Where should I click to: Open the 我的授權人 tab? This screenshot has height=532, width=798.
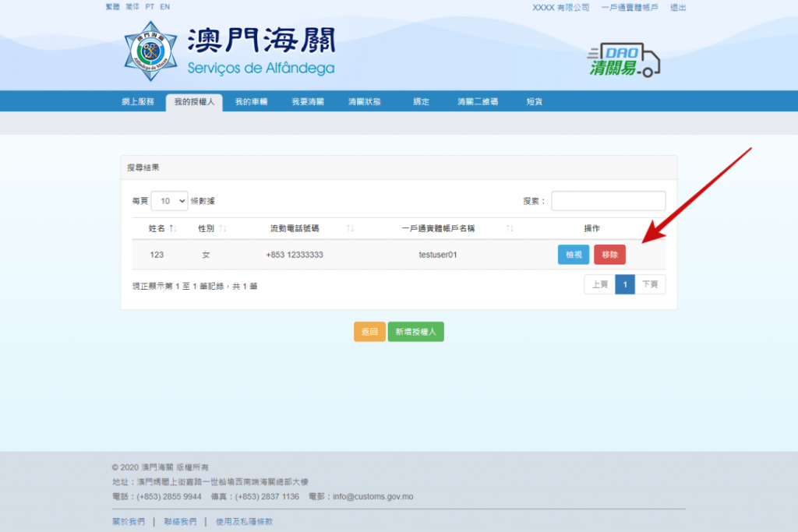click(x=194, y=102)
